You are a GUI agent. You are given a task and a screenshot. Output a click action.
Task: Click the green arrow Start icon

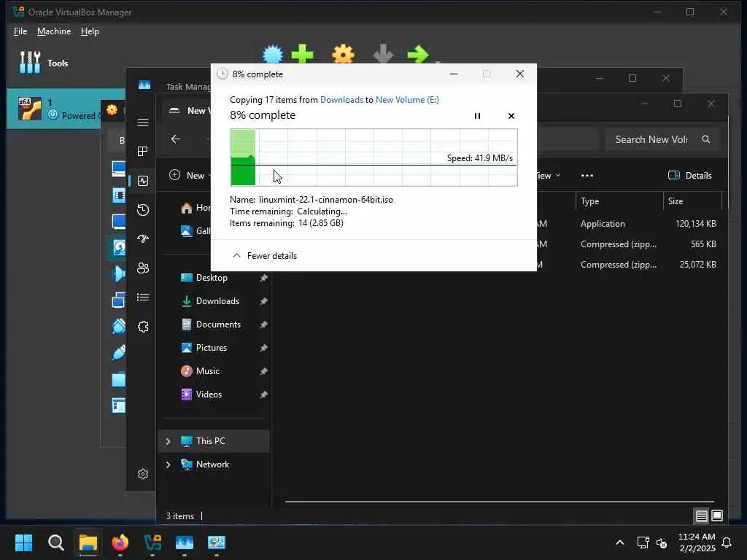pyautogui.click(x=418, y=54)
